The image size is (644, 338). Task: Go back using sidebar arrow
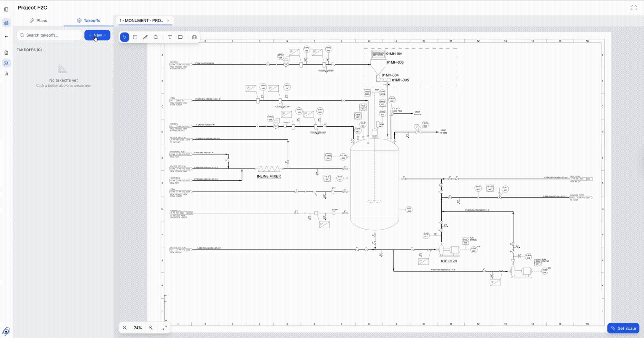click(6, 37)
